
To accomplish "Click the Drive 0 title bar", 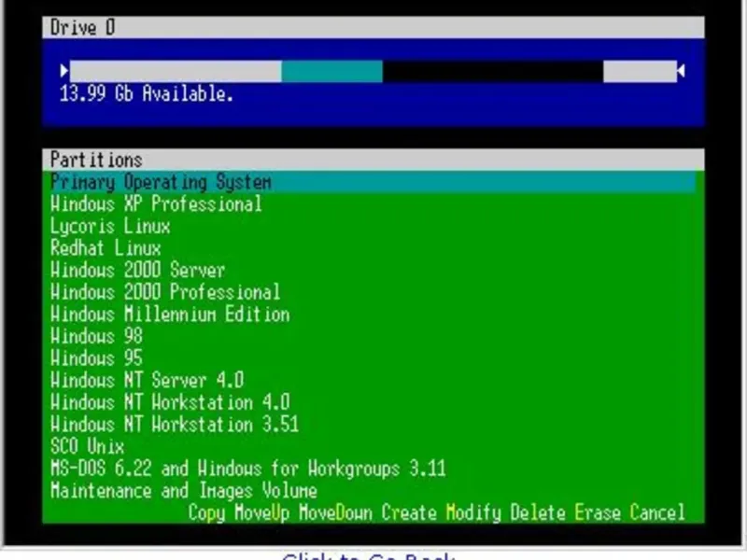I will point(373,27).
